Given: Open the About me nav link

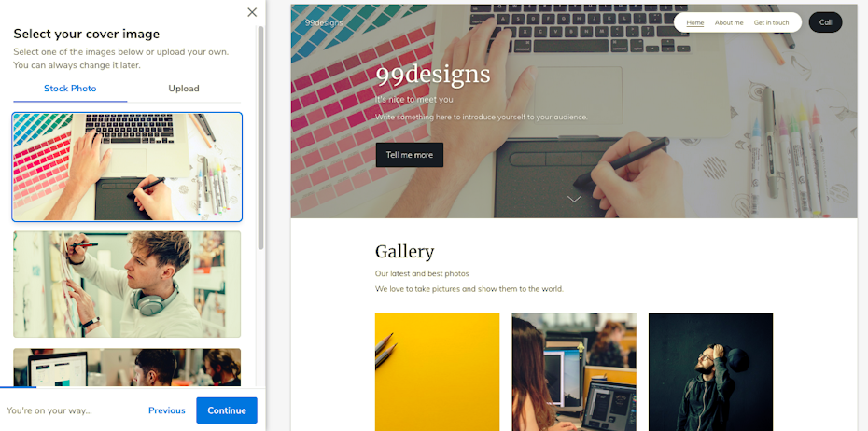Looking at the screenshot, I should [x=729, y=22].
